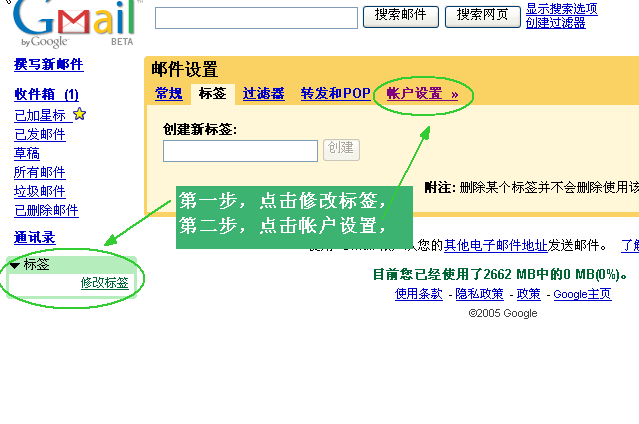This screenshot has width=639, height=424.
Task: Open 草稿 drafts folder
Action: tap(27, 153)
